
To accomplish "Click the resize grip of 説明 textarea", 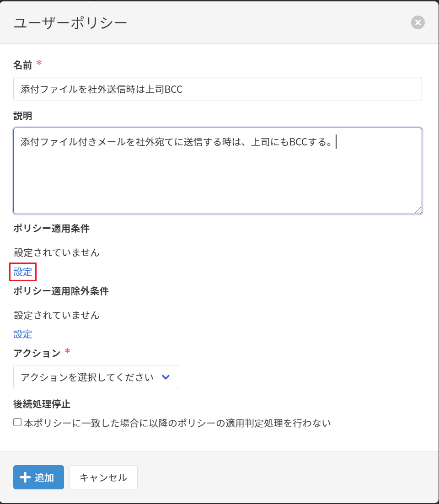I will click(418, 209).
